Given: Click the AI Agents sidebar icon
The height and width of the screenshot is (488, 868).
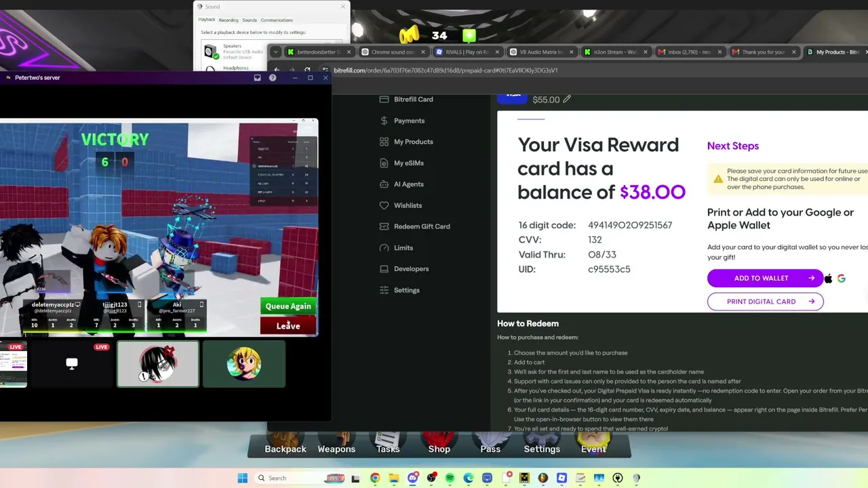Looking at the screenshot, I should [384, 184].
